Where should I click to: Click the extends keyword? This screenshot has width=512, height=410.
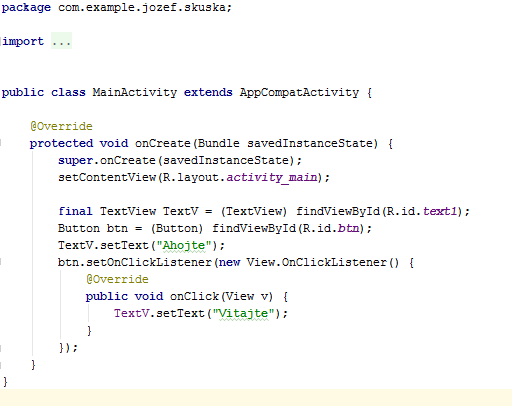point(208,92)
